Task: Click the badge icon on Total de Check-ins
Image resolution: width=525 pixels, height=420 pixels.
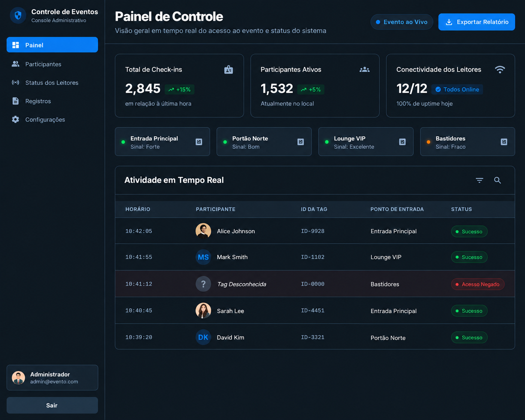Action: click(228, 70)
